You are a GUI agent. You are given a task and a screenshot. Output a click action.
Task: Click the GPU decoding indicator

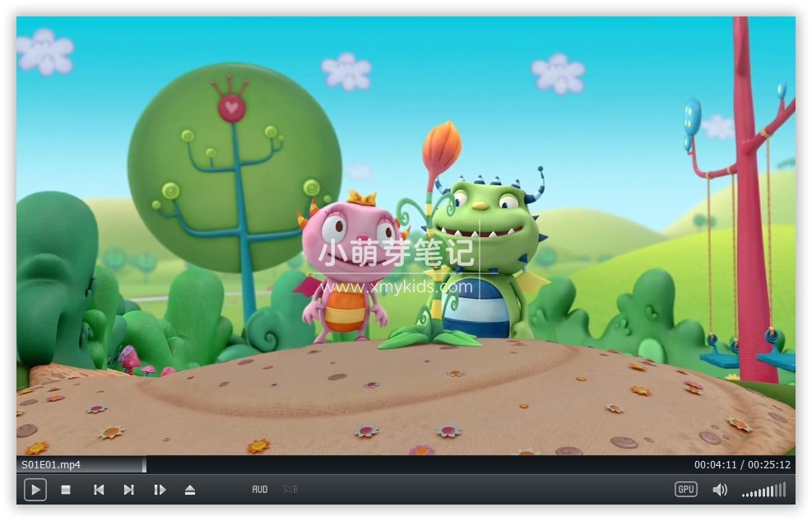tap(685, 489)
